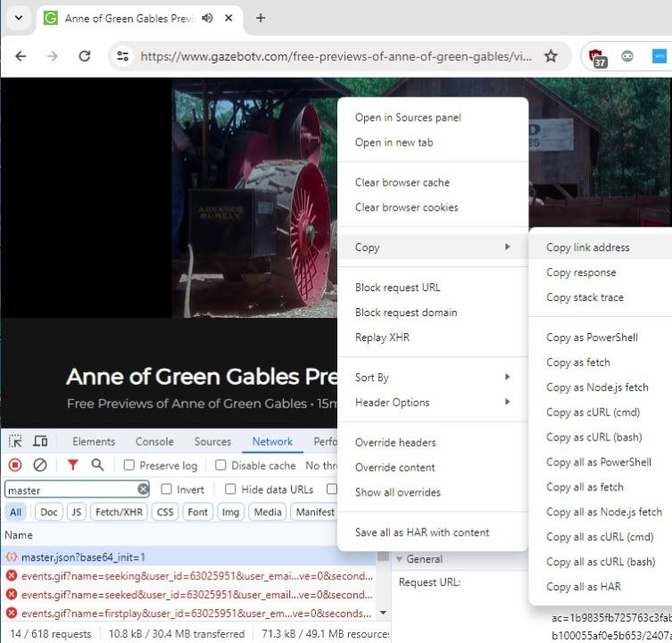This screenshot has height=643, width=672.
Task: Bookmark this page with the star
Action: [x=551, y=56]
